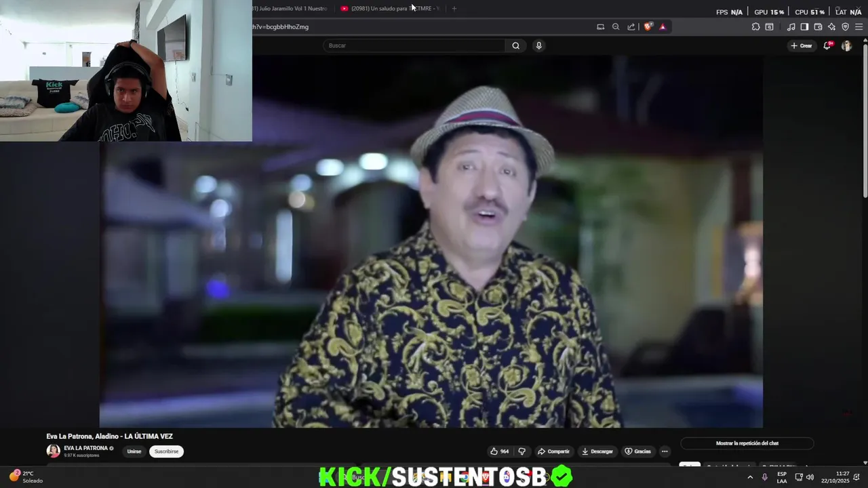Click the EVA LA PATRONA channel avatar

point(53,451)
